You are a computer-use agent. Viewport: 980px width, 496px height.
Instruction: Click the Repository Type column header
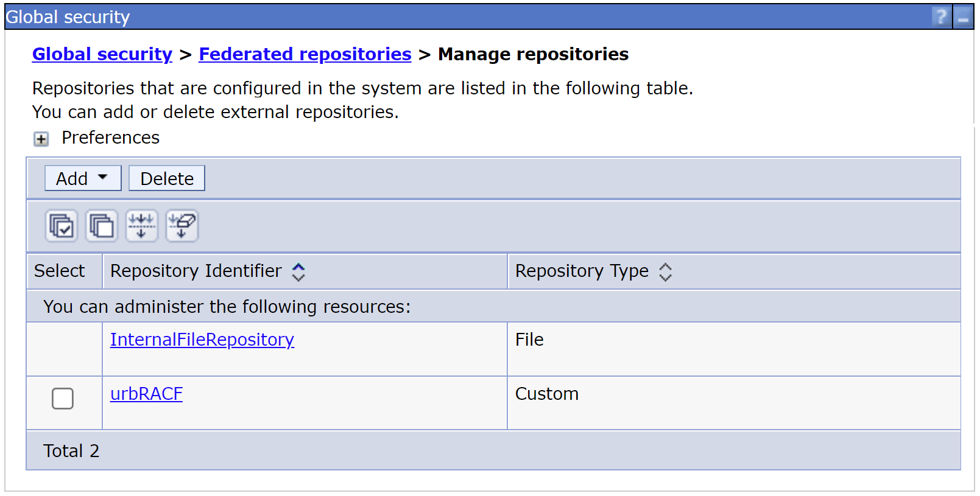[582, 271]
